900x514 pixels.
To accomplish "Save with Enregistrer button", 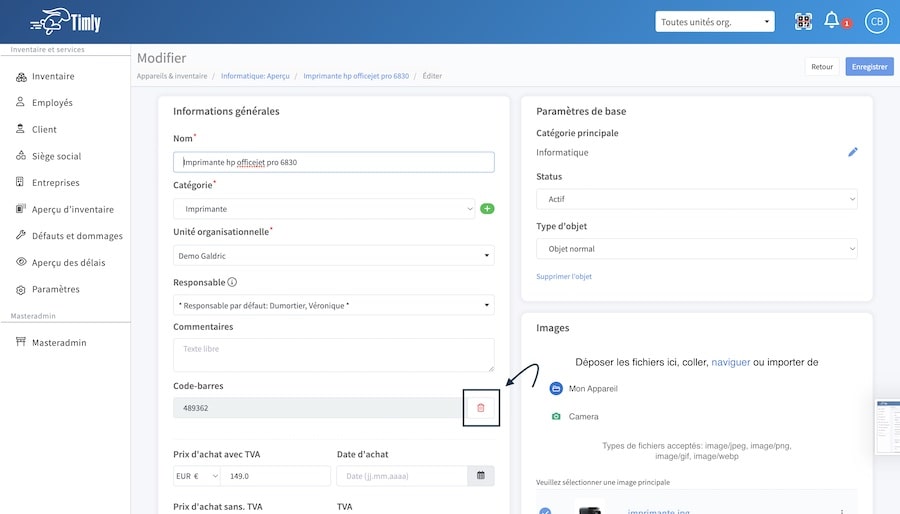I will [870, 67].
